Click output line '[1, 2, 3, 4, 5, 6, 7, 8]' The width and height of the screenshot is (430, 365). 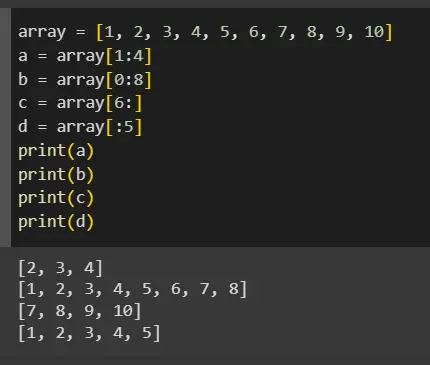132,289
